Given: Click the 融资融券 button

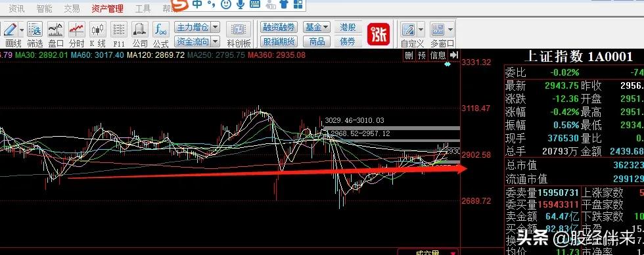Looking at the screenshot, I should point(279,28).
